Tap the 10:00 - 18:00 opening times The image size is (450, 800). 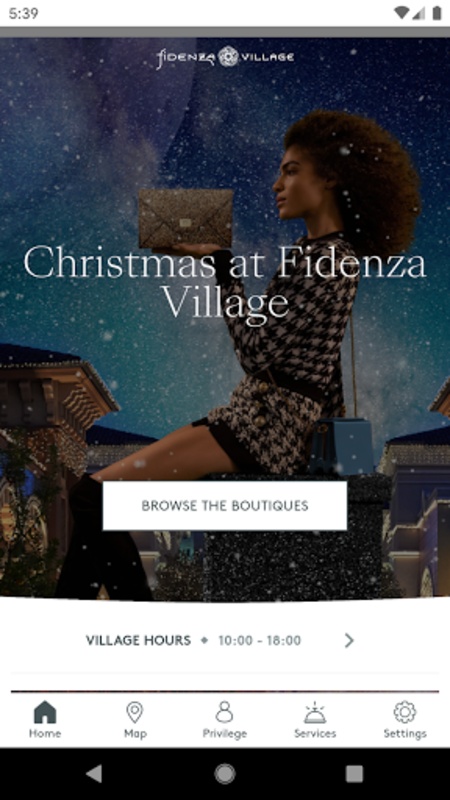coord(260,640)
